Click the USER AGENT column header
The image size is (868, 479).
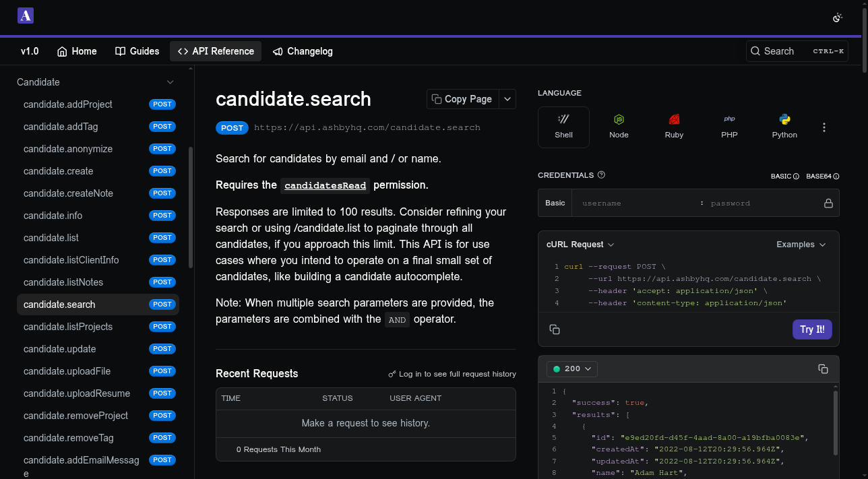[x=415, y=398]
